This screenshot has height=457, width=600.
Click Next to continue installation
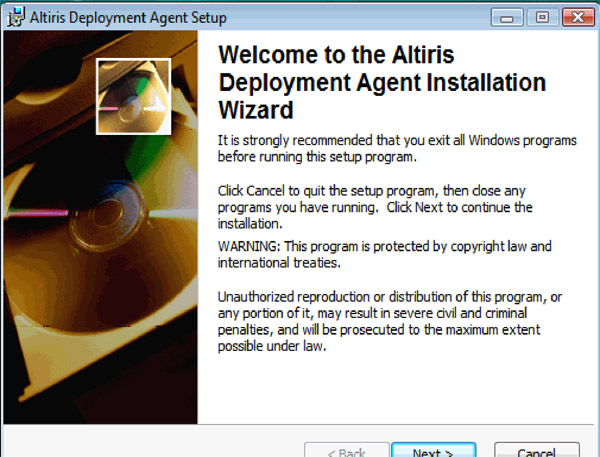pos(434,450)
